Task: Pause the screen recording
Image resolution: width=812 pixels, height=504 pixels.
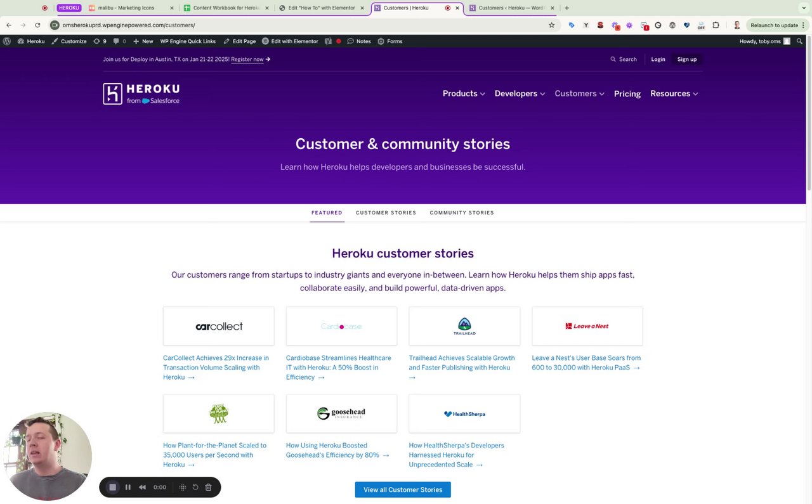Action: pos(128,487)
